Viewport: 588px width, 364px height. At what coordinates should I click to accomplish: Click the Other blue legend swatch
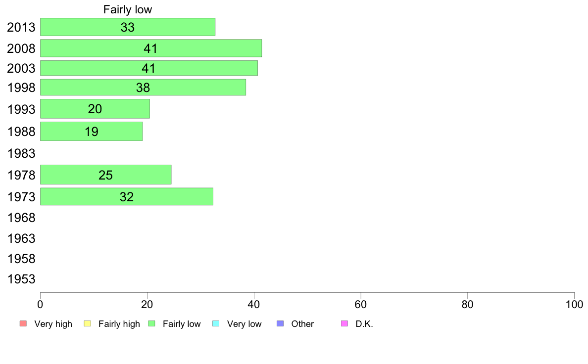pyautogui.click(x=280, y=323)
